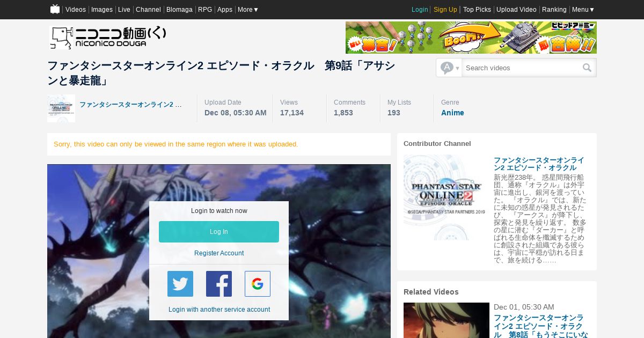The width and height of the screenshot is (644, 338).
Task: Click the Login link in top bar
Action: click(x=420, y=10)
